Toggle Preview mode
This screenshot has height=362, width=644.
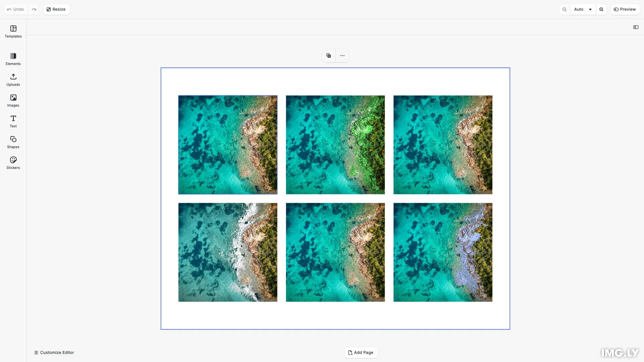(x=625, y=9)
